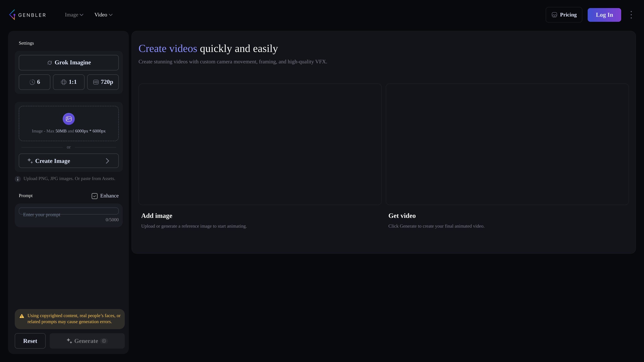This screenshot has height=362, width=644.
Task: Click the yellow warning triangle icon
Action: click(22, 316)
